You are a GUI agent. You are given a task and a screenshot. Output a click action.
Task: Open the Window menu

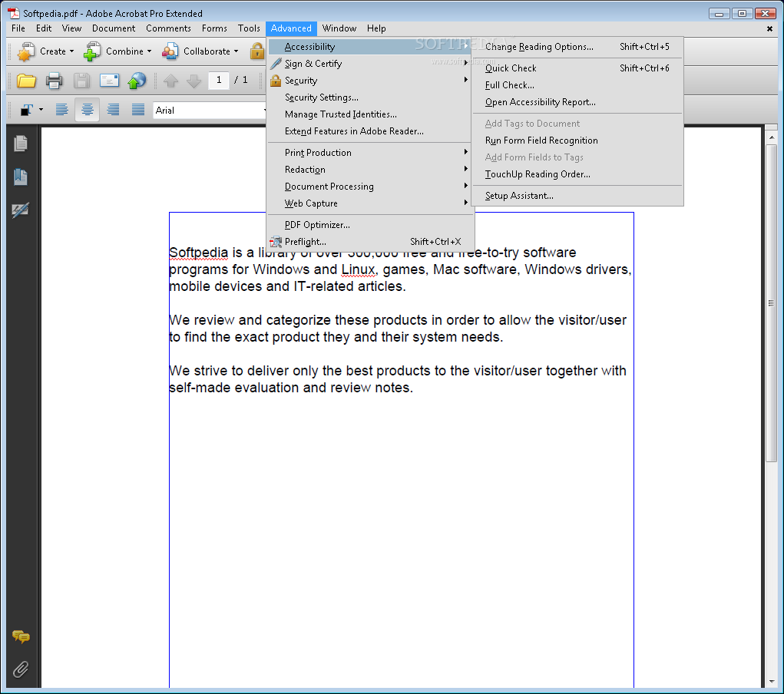click(x=339, y=28)
